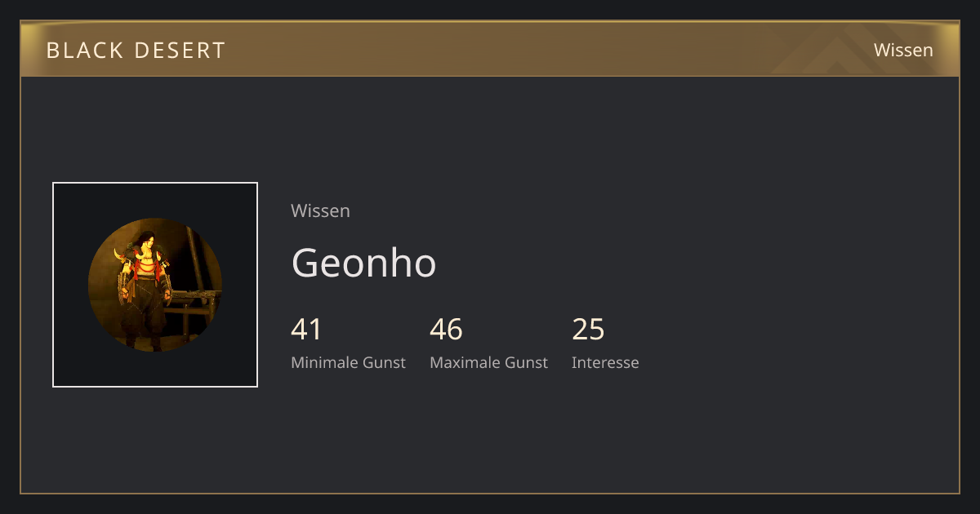Select the Interesse label
Image resolution: width=980 pixels, height=514 pixels.
point(605,362)
